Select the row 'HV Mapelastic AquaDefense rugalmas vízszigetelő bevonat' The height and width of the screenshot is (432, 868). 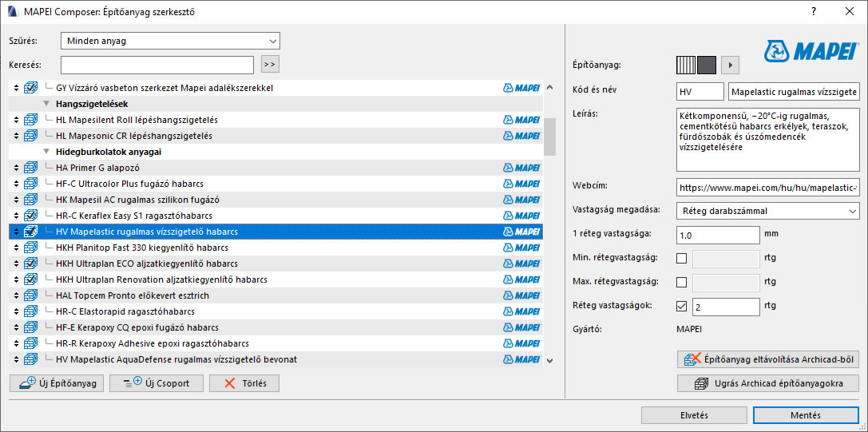coord(275,359)
